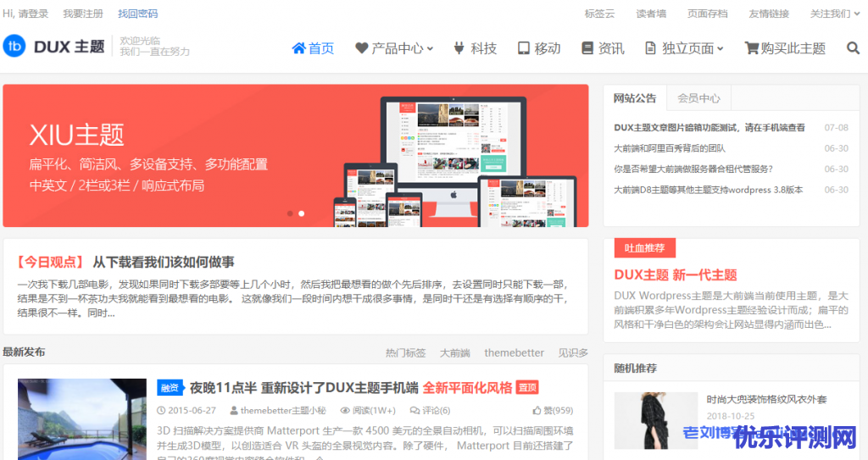Expand the 独立页面 dropdown arrow
The image size is (868, 460).
coord(721,49)
